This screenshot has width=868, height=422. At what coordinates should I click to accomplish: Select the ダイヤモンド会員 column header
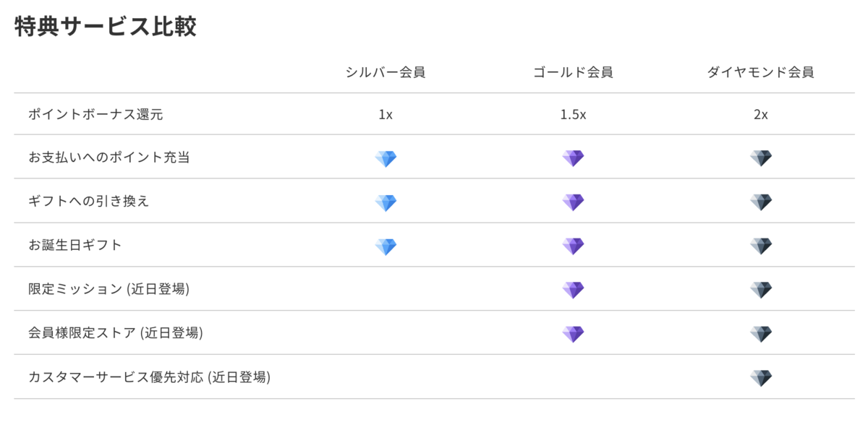coord(761,72)
